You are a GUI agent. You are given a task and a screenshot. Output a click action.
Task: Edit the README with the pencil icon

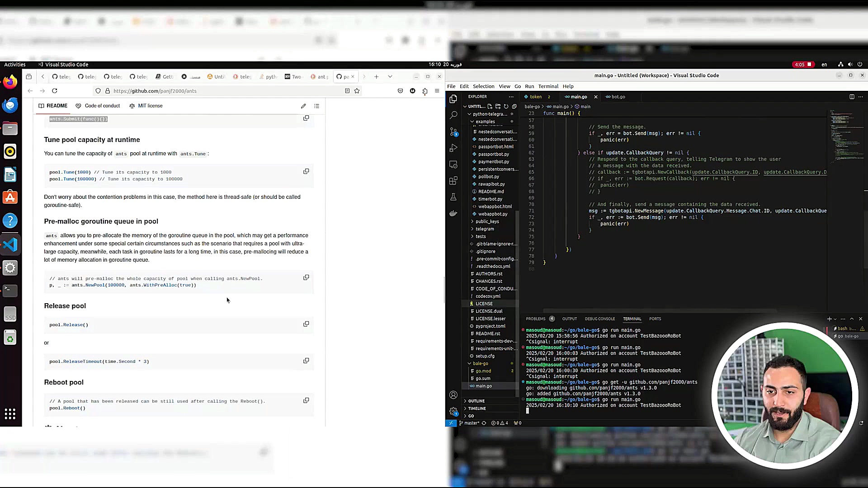pyautogui.click(x=303, y=106)
